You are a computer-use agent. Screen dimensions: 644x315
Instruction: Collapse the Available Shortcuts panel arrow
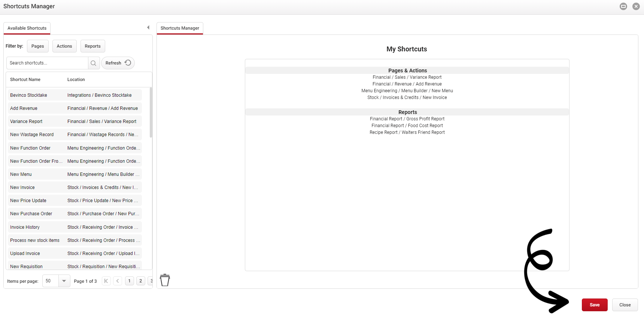[148, 27]
